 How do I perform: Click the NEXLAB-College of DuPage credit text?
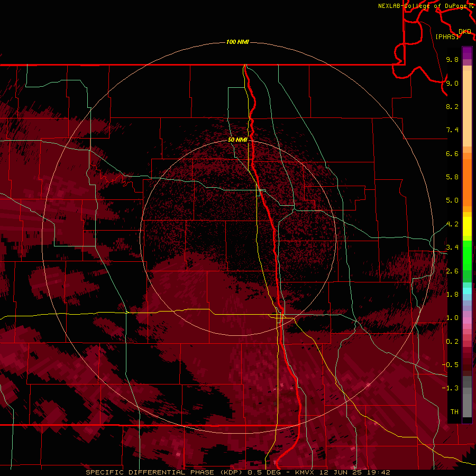coord(424,6)
